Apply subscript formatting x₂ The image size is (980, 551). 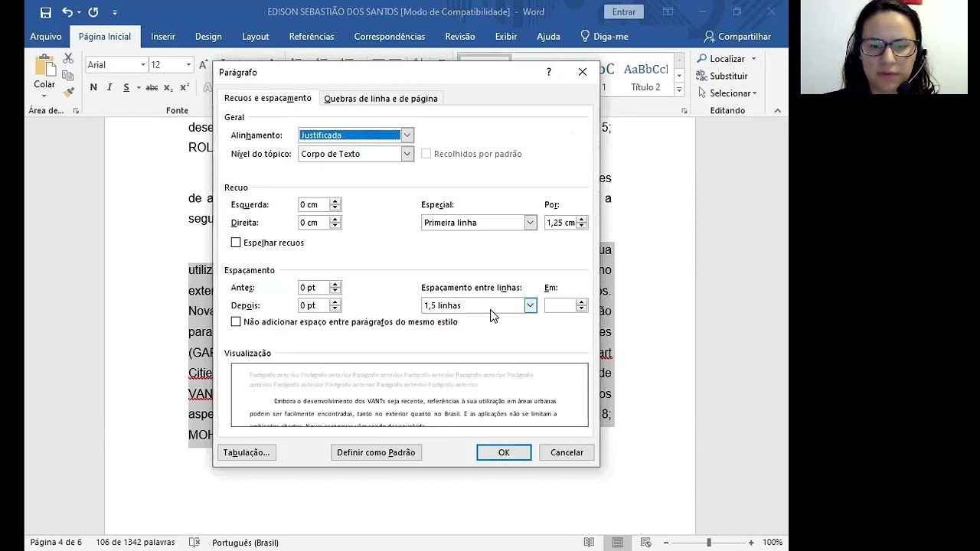(168, 87)
